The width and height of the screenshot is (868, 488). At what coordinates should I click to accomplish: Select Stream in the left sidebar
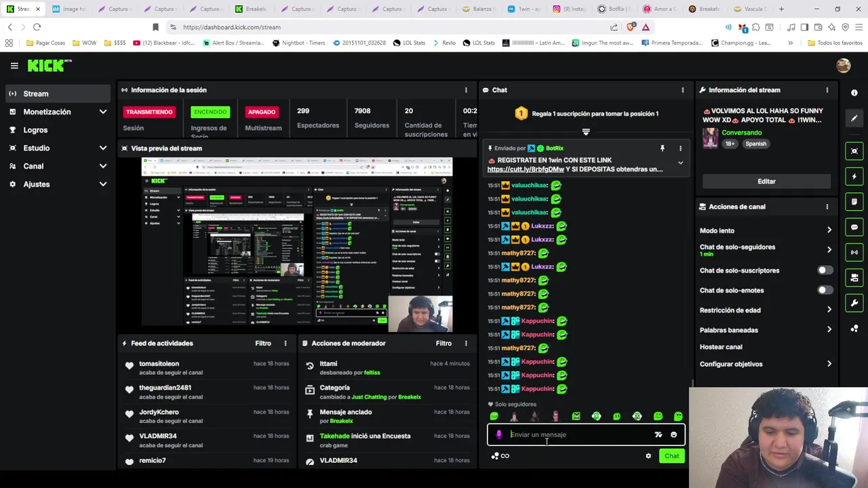57,94
